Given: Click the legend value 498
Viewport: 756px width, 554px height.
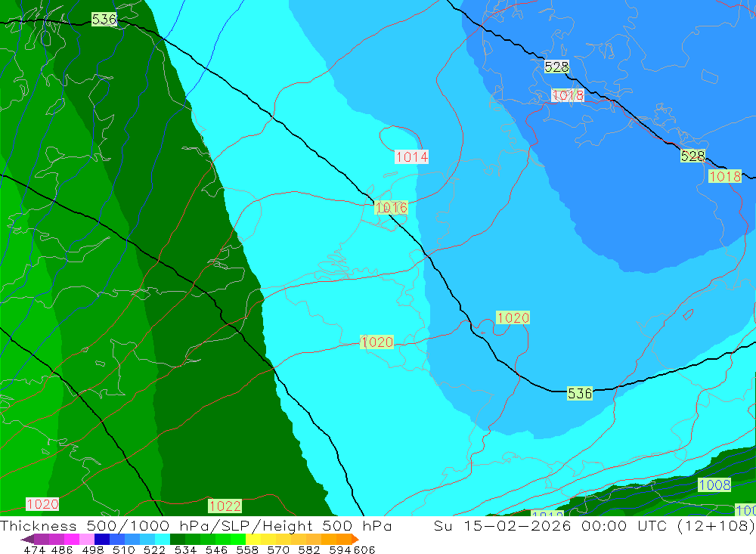Looking at the screenshot, I should (x=92, y=549).
